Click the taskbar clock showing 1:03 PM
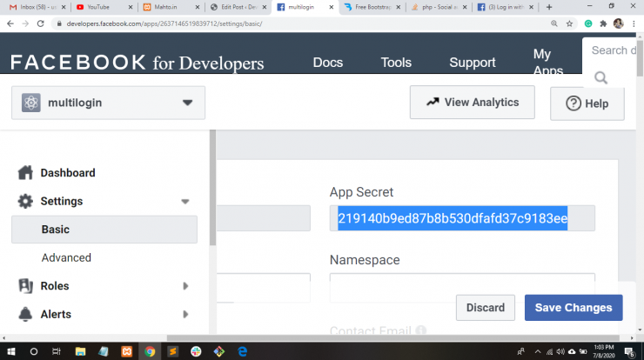The image size is (644, 360). pos(603,352)
